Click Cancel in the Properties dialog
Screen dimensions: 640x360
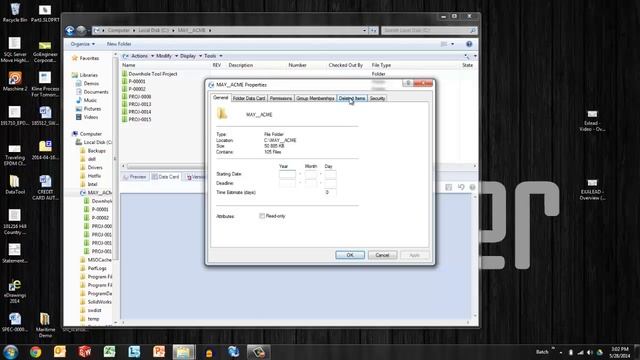click(382, 255)
